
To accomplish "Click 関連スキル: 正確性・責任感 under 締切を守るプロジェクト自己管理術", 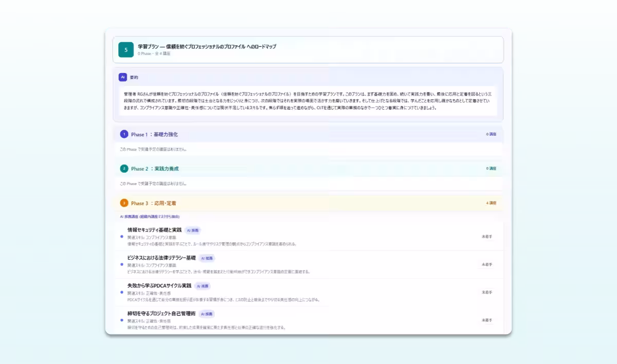I will click(149, 321).
